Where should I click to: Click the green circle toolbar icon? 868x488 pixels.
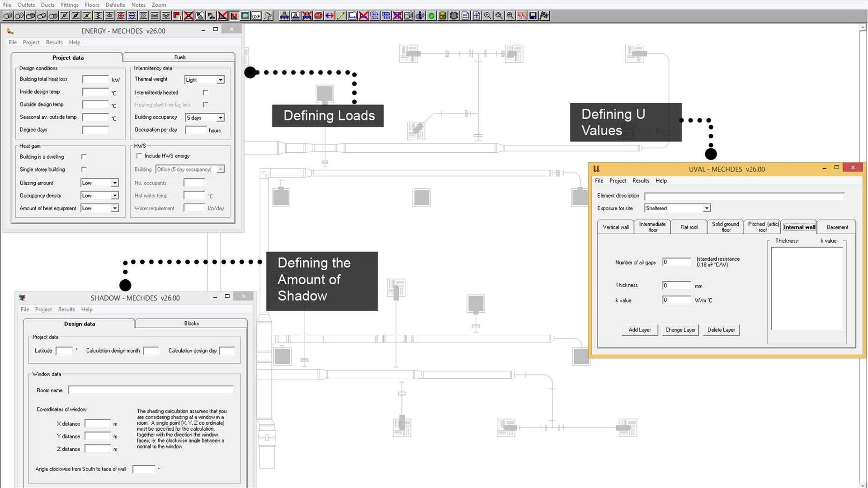pos(431,16)
